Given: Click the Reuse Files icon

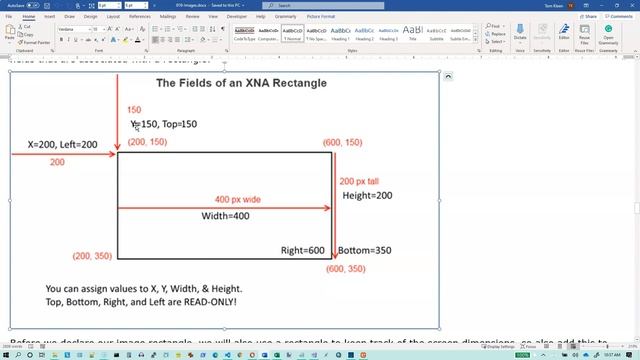Looking at the screenshot, I should [584, 34].
